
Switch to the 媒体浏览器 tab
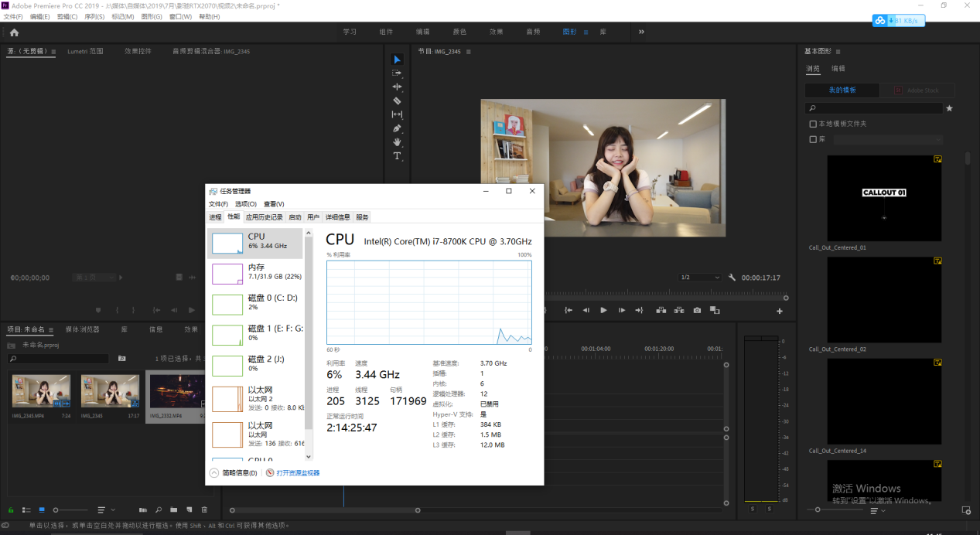pyautogui.click(x=82, y=329)
